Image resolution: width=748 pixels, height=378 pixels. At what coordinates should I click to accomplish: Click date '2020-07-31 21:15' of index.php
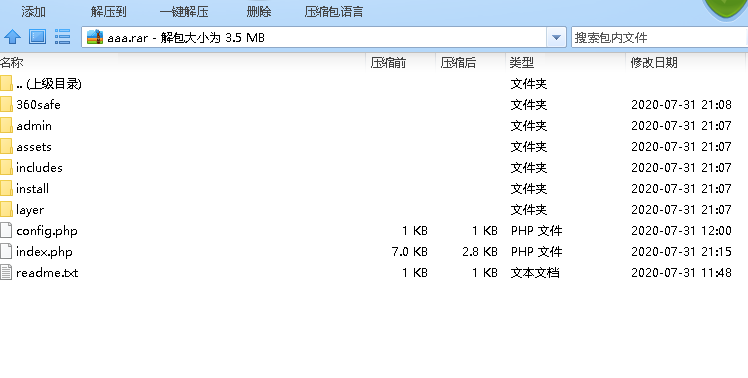681,252
